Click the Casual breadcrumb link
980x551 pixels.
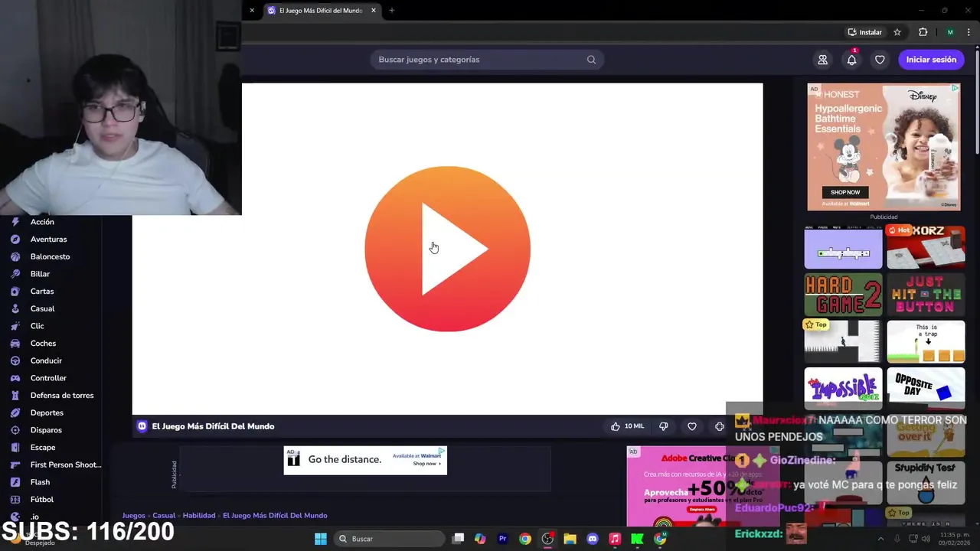[x=164, y=516]
